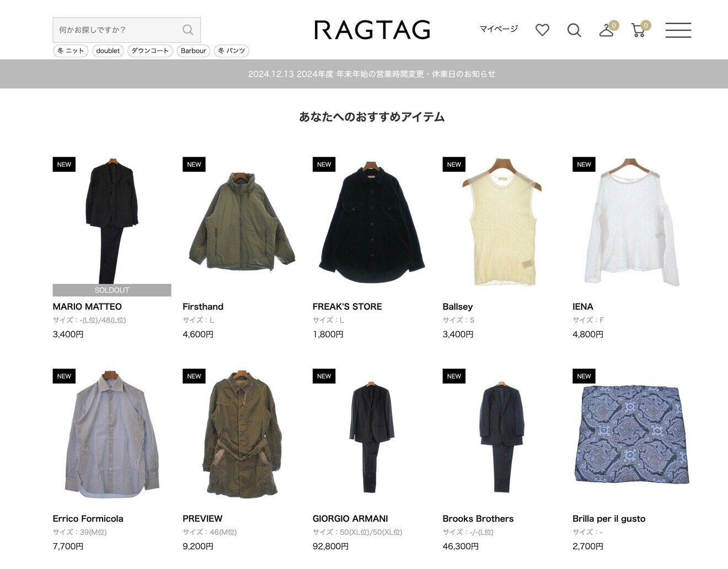The width and height of the screenshot is (728, 569).
Task: Select the doublet keyword tag
Action: [108, 51]
